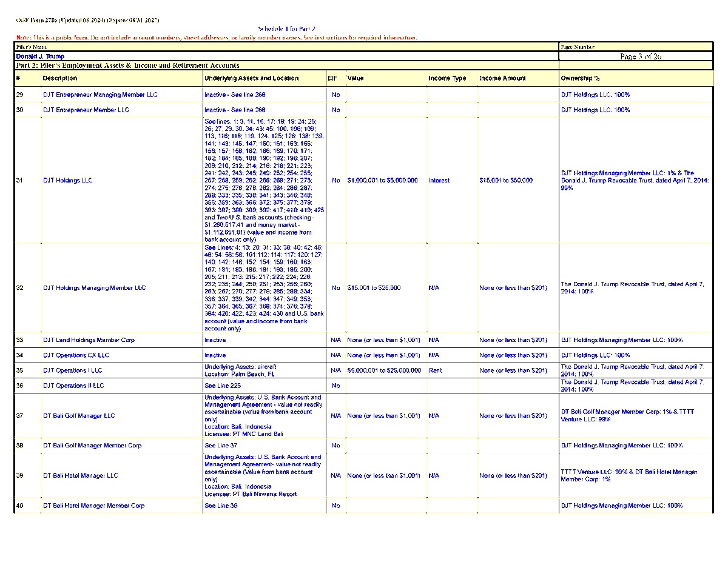This screenshot has height=562, width=728.
Task: Click the "See Line 225" reference
Action: point(223,386)
